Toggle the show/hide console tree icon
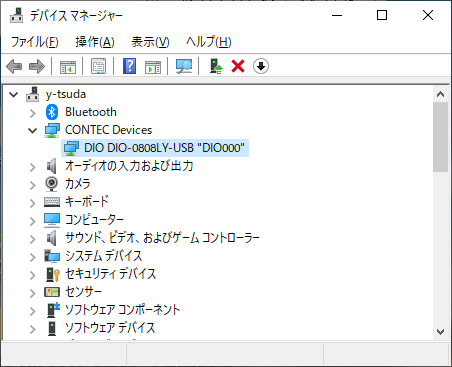452x367 pixels. pyautogui.click(x=68, y=66)
